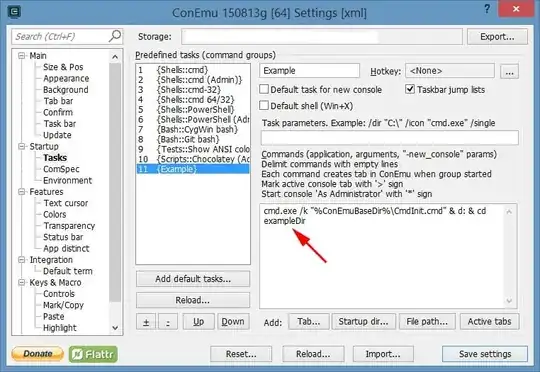The image size is (540, 372).
Task: Click the Task parameters input field
Action: (x=390, y=137)
